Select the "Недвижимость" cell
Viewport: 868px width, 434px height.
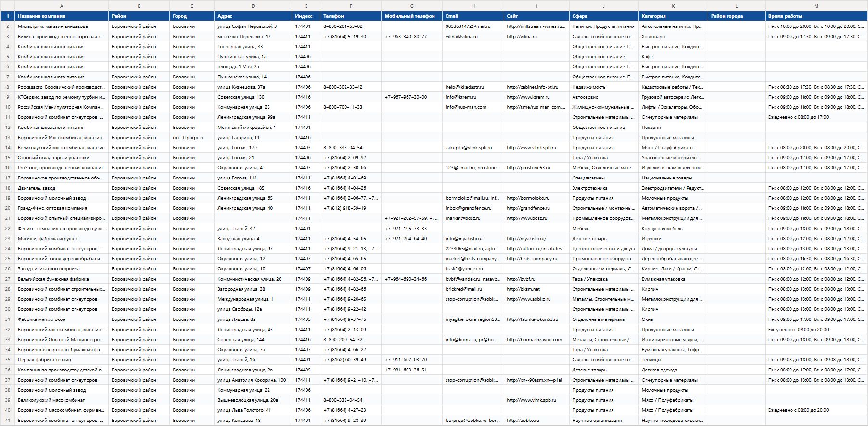pos(604,87)
